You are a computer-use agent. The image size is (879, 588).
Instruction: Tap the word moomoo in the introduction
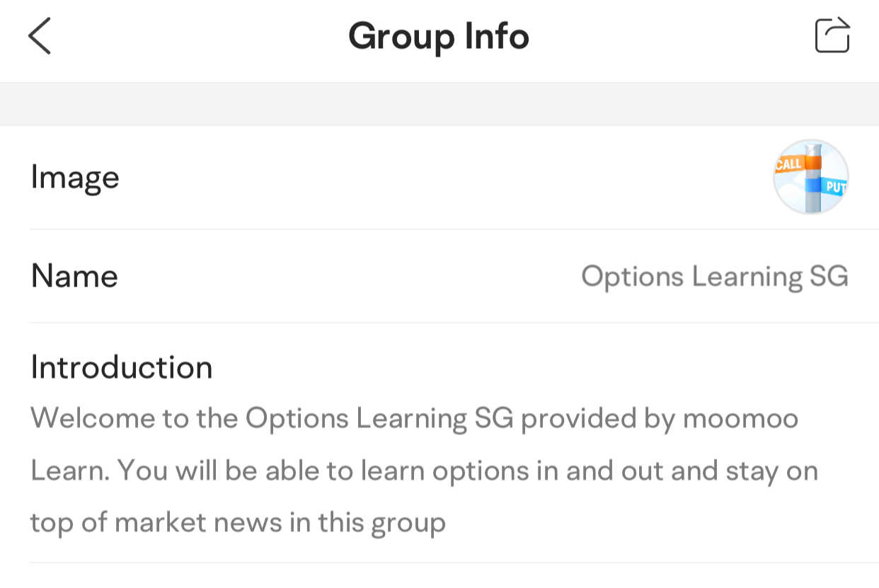pyautogui.click(x=740, y=419)
